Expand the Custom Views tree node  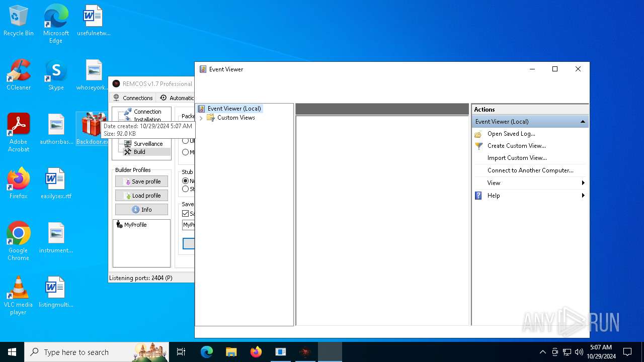pos(201,118)
